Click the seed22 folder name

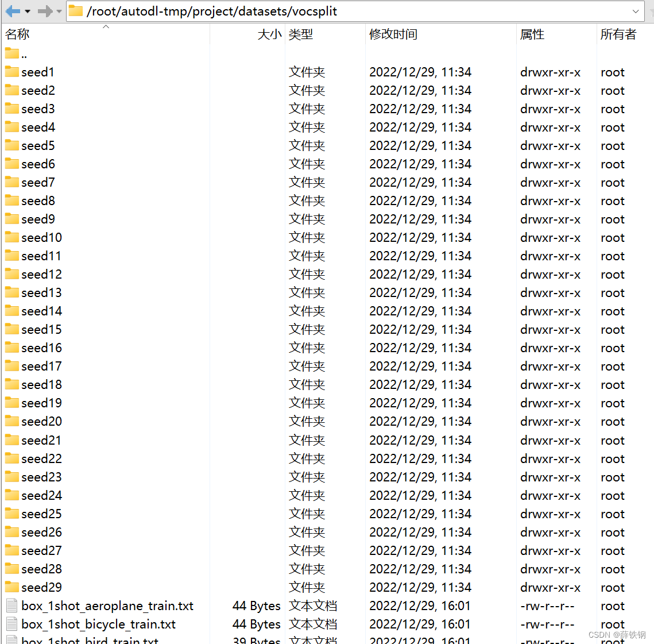click(42, 458)
